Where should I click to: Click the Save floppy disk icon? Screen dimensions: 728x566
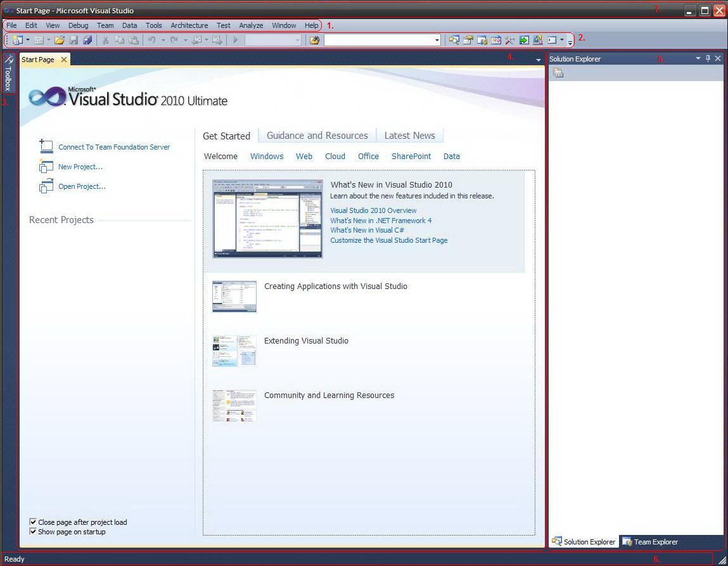click(x=73, y=41)
